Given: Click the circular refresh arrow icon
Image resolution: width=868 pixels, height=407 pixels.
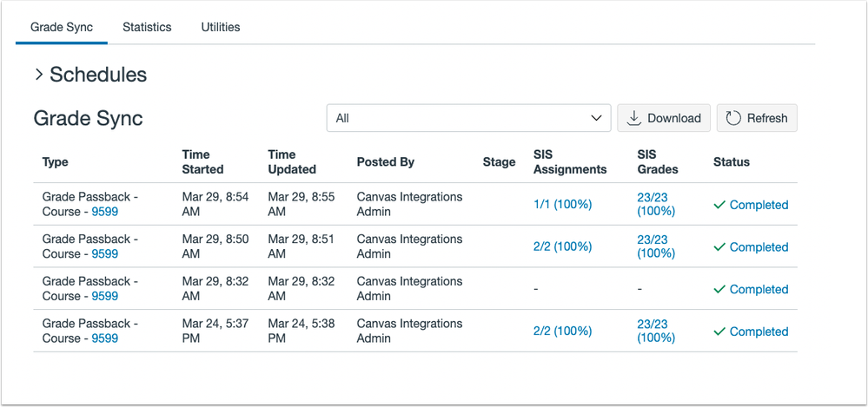Looking at the screenshot, I should pyautogui.click(x=732, y=118).
